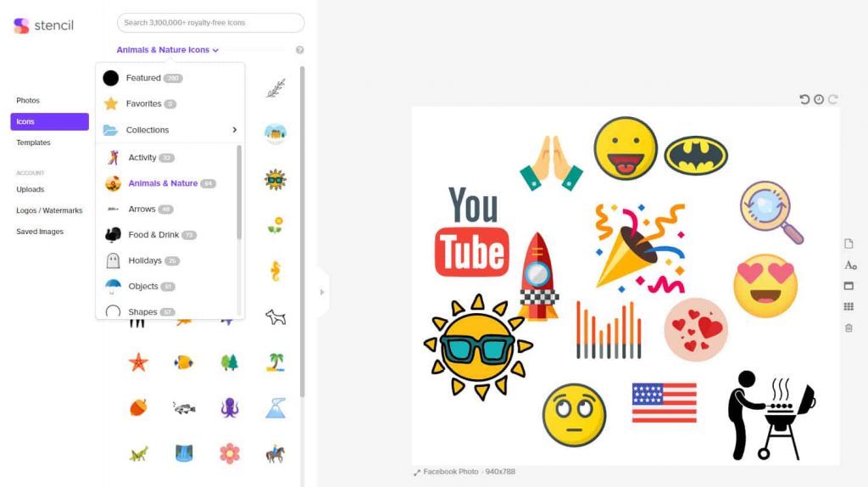Select the American flag on canvas
The width and height of the screenshot is (868, 487).
point(665,403)
